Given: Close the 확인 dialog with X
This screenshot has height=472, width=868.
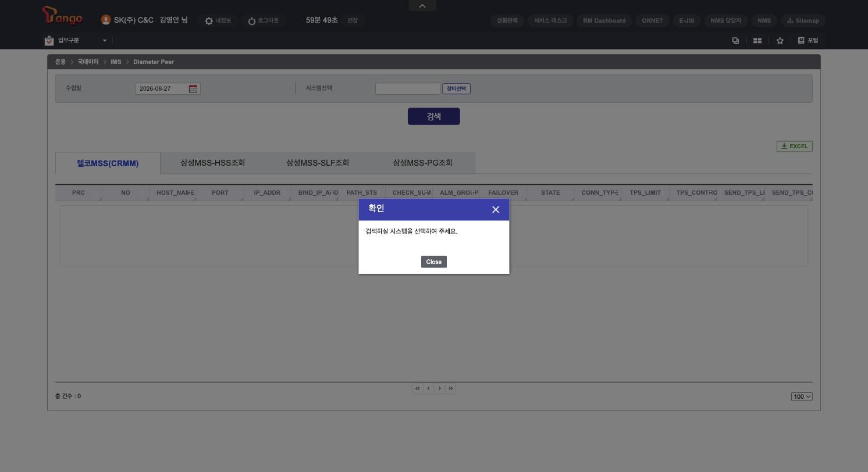Looking at the screenshot, I should (496, 210).
